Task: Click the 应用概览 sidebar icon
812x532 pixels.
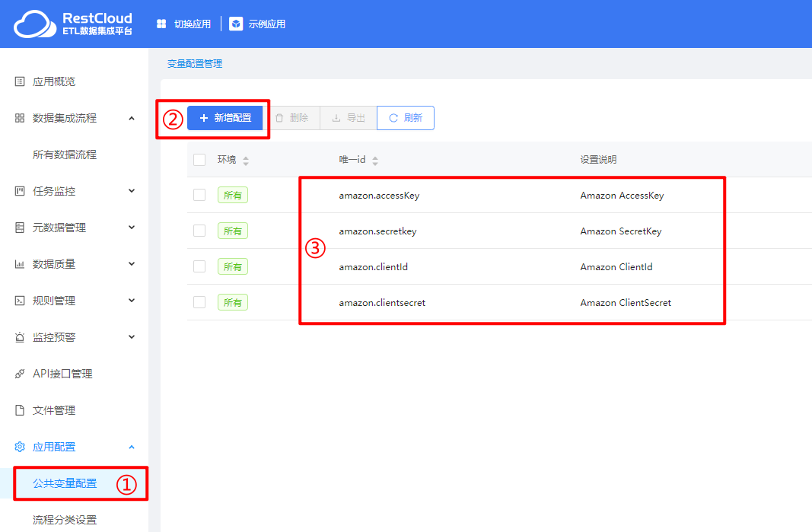Action: (20, 81)
